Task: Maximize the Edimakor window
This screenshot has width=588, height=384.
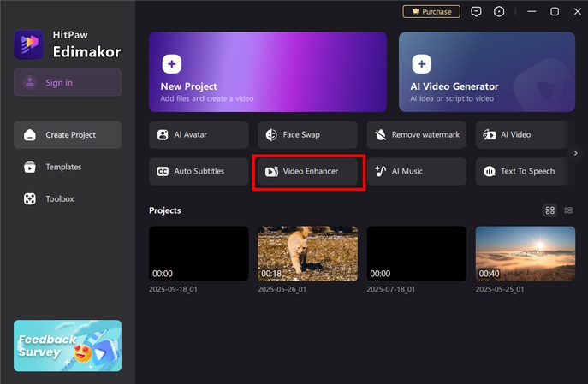Action: (555, 12)
